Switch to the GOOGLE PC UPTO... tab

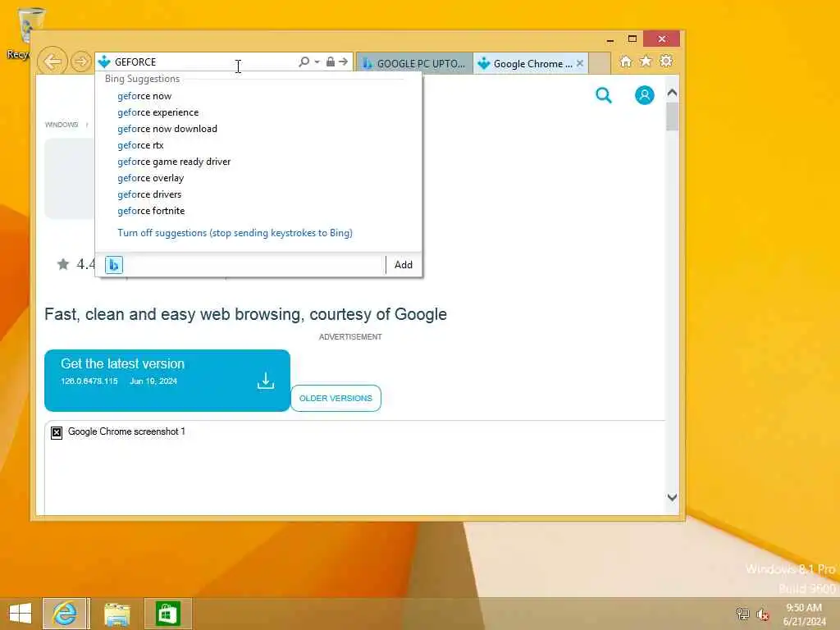[x=414, y=63]
